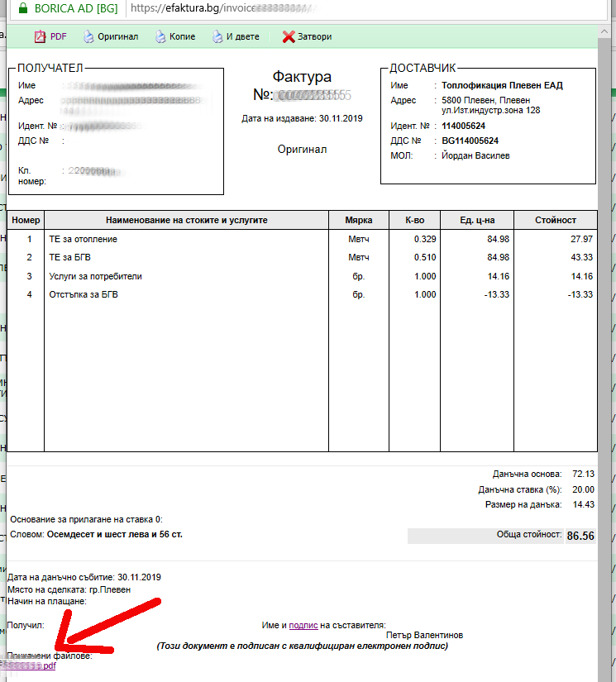This screenshot has width=616, height=682.
Task: Click the И двете printer icon
Action: (217, 37)
